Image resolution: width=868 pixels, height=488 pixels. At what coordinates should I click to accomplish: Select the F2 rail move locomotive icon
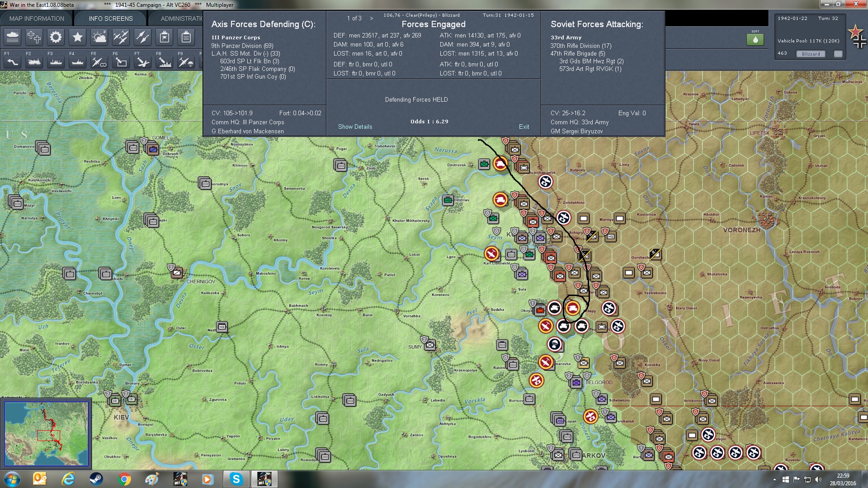point(34,62)
